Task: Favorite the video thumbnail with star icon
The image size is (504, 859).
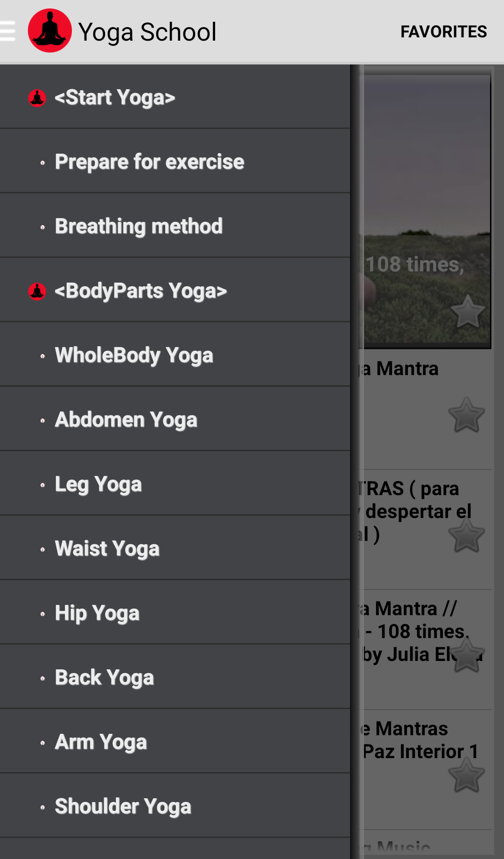Action: [x=468, y=312]
